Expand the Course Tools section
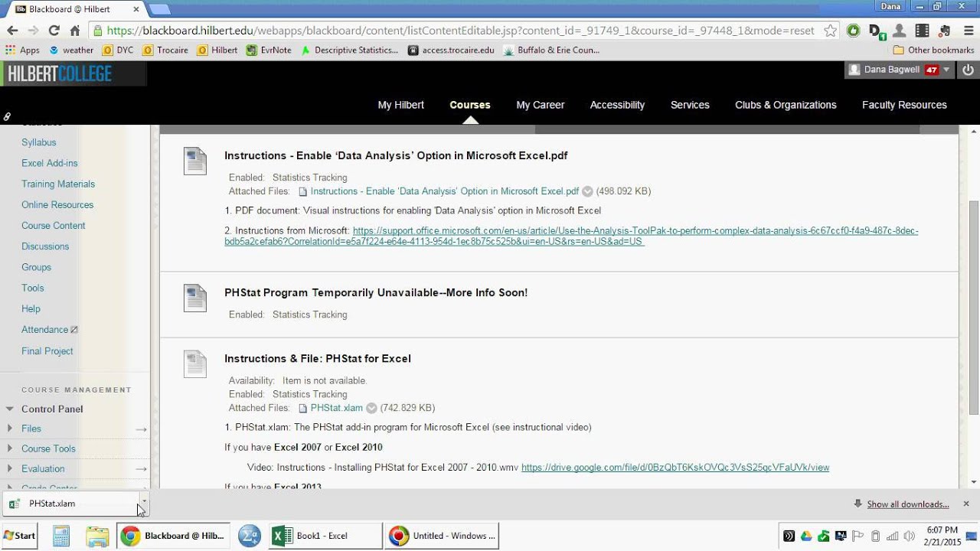The width and height of the screenshot is (980, 551). click(10, 448)
